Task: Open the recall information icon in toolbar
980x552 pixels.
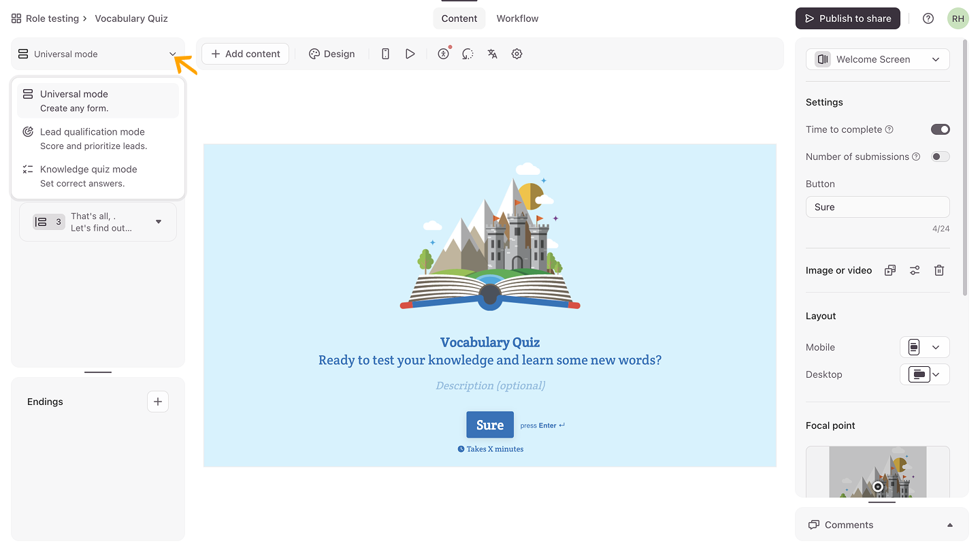Action: pyautogui.click(x=468, y=54)
